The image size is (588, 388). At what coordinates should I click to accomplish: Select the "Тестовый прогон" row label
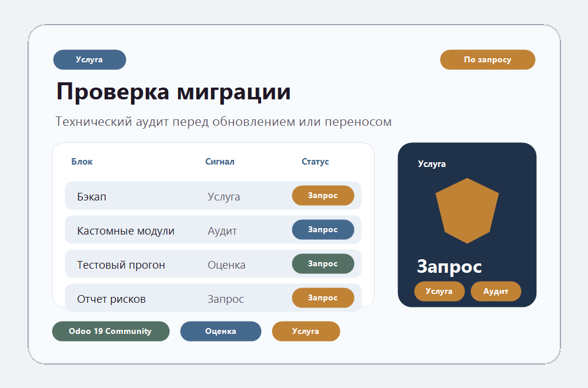tap(121, 265)
